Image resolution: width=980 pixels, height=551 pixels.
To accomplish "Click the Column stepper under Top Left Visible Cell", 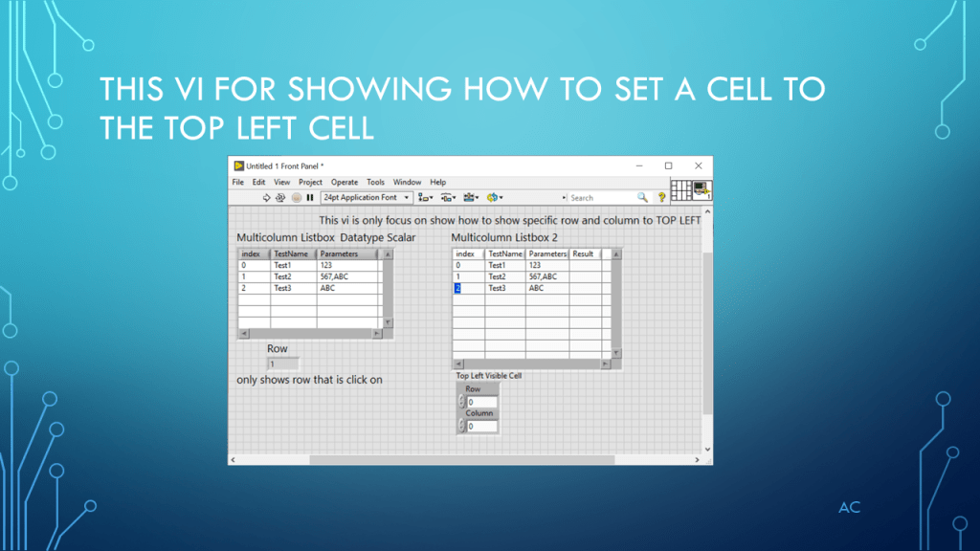I will click(x=461, y=426).
